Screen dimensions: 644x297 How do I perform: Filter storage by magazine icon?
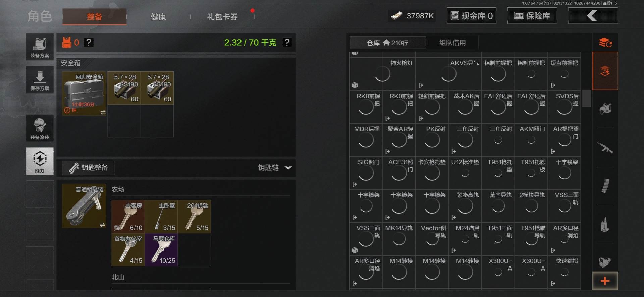pyautogui.click(x=605, y=186)
